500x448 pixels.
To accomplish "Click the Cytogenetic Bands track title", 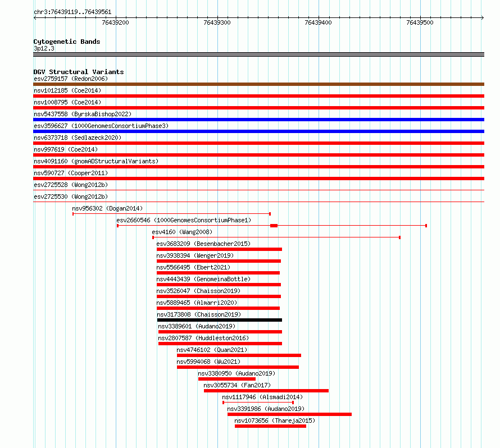I will 67,42.
